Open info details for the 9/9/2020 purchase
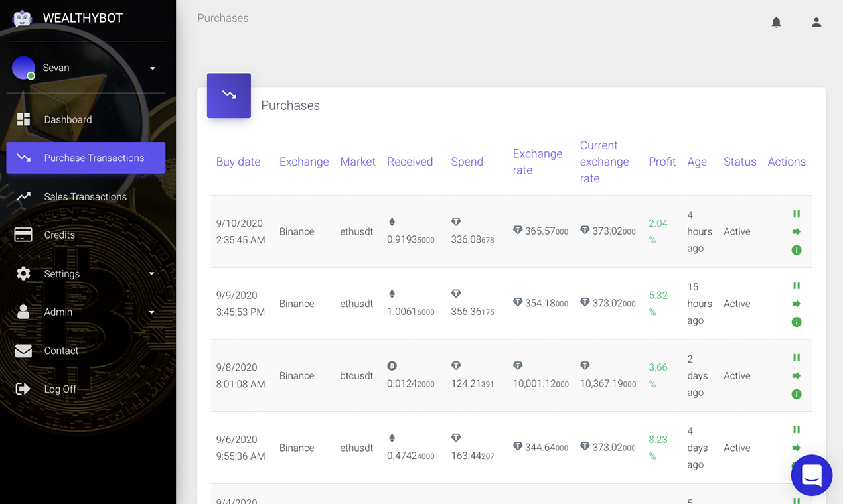The height and width of the screenshot is (504, 843). pyautogui.click(x=797, y=322)
